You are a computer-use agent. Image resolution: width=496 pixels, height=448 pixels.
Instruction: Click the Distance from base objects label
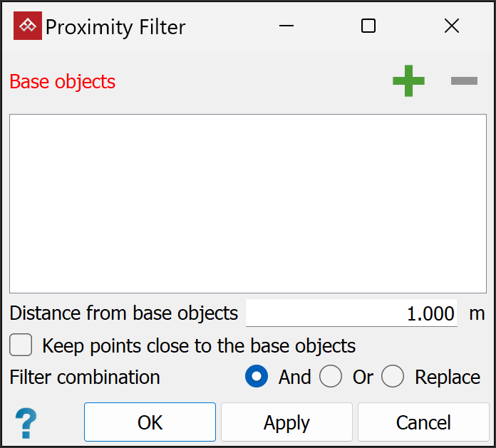coord(124,313)
